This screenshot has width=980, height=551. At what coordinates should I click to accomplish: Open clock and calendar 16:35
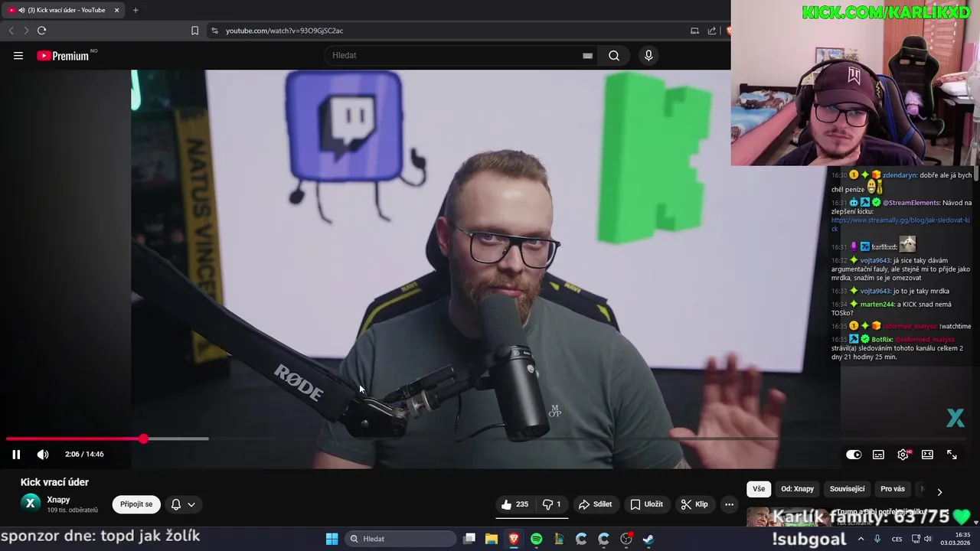(x=955, y=539)
